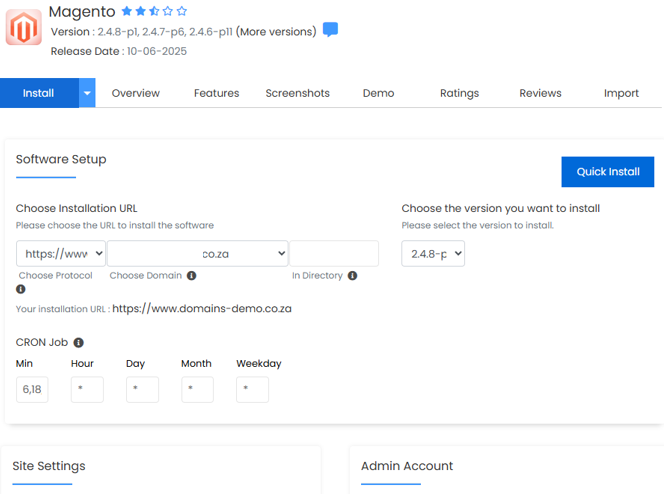Click the More versions link

276,31
